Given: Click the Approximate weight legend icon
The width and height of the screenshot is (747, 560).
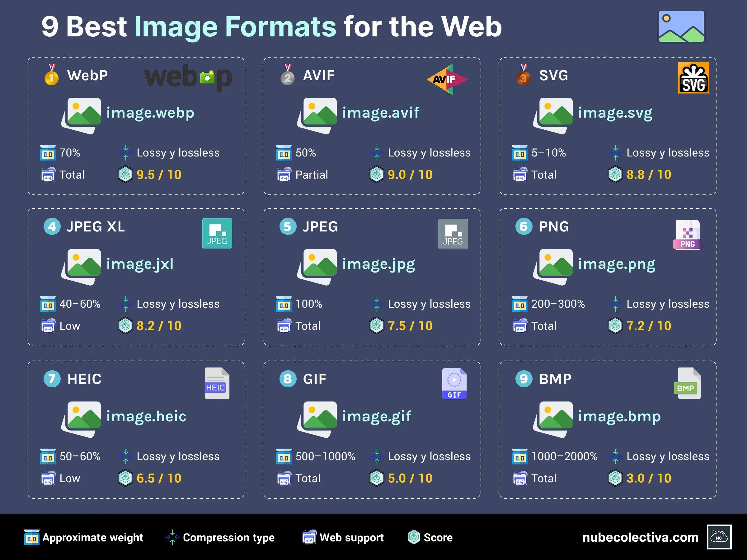Looking at the screenshot, I should point(32,537).
